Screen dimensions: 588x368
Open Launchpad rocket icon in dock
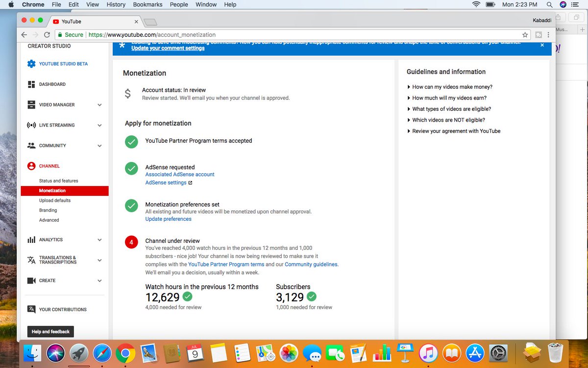79,353
